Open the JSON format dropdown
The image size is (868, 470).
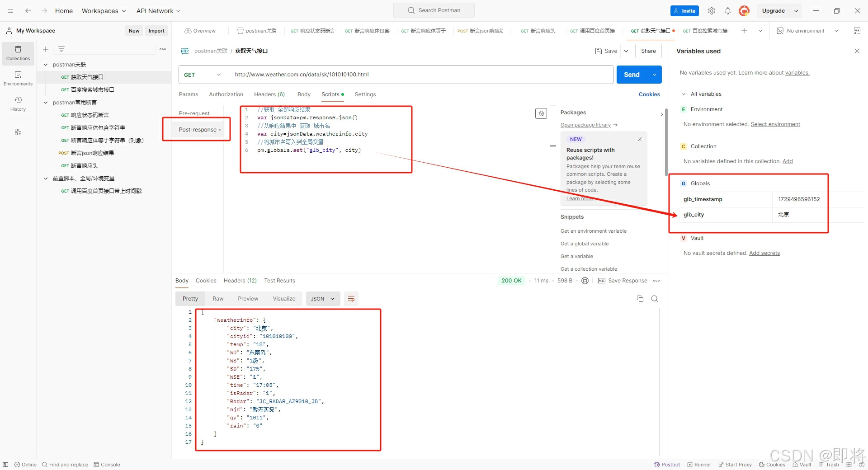(323, 299)
